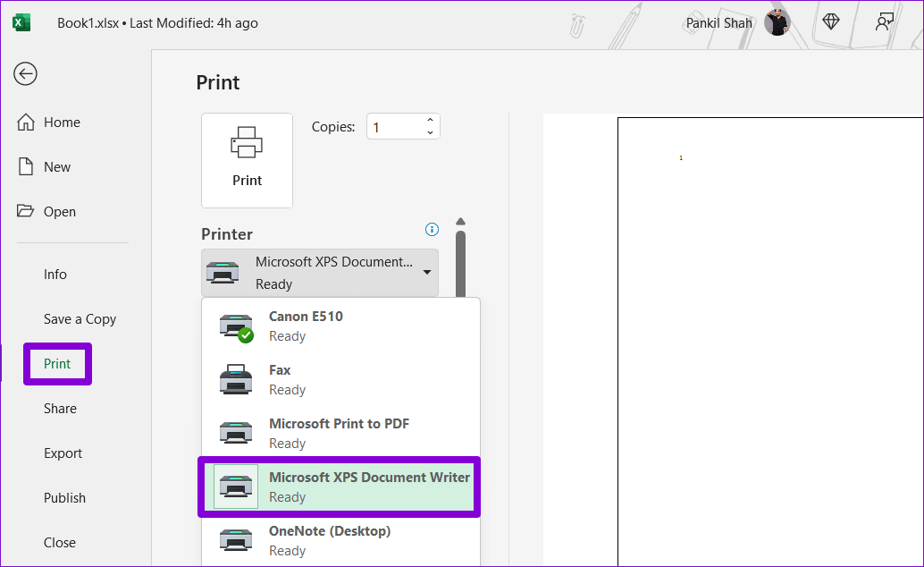Viewport: 924px width, 567px height.
Task: Click the back arrow icon
Action: [25, 73]
